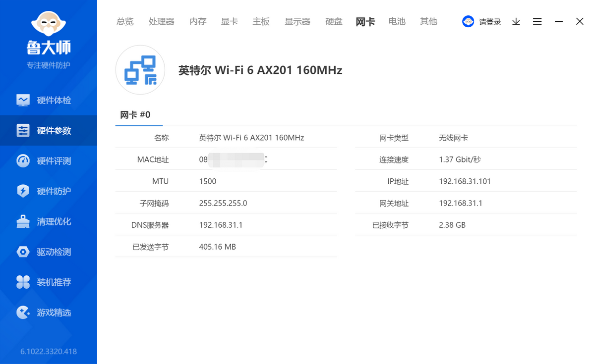This screenshot has height=364, width=595.
Task: Open 装机推荐 four-leaf icon
Action: [x=23, y=282]
